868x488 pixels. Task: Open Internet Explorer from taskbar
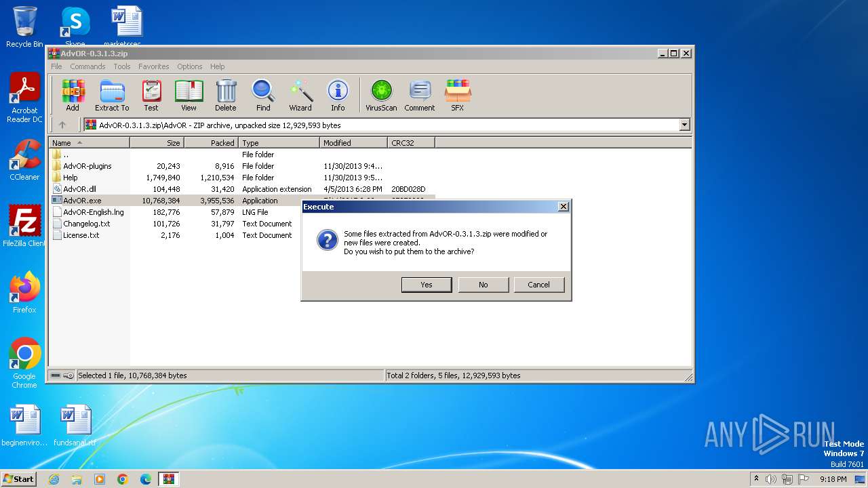point(54,479)
